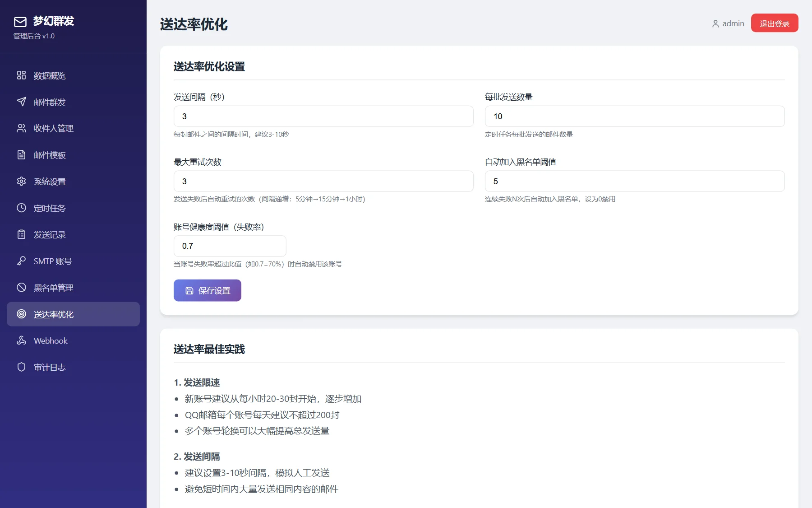Click the 发送记录 clipboard icon

point(21,234)
